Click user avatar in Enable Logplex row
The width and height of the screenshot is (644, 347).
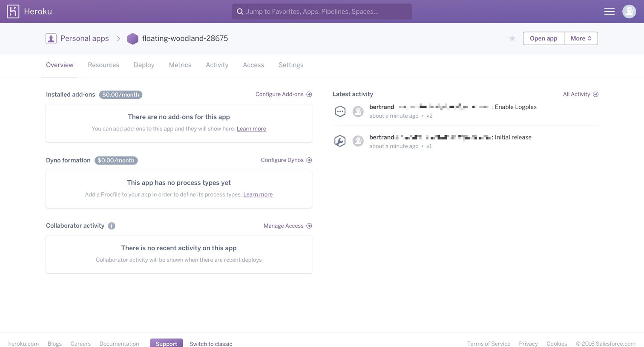(x=358, y=111)
